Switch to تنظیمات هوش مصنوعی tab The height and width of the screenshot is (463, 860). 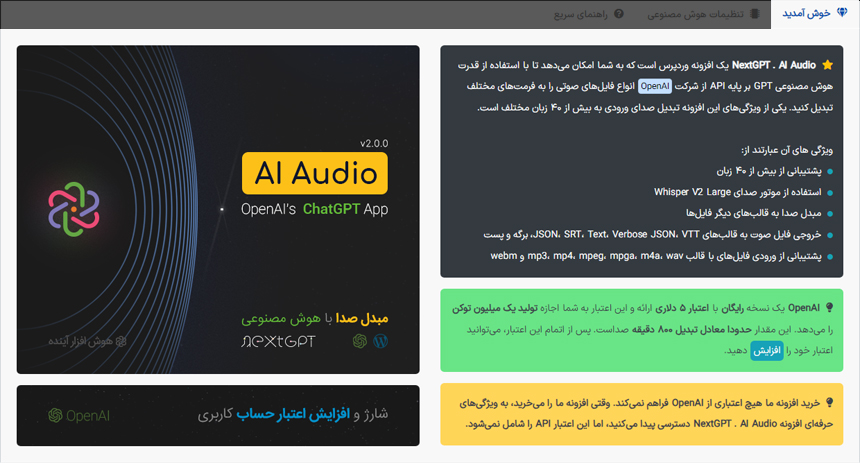[x=703, y=14]
